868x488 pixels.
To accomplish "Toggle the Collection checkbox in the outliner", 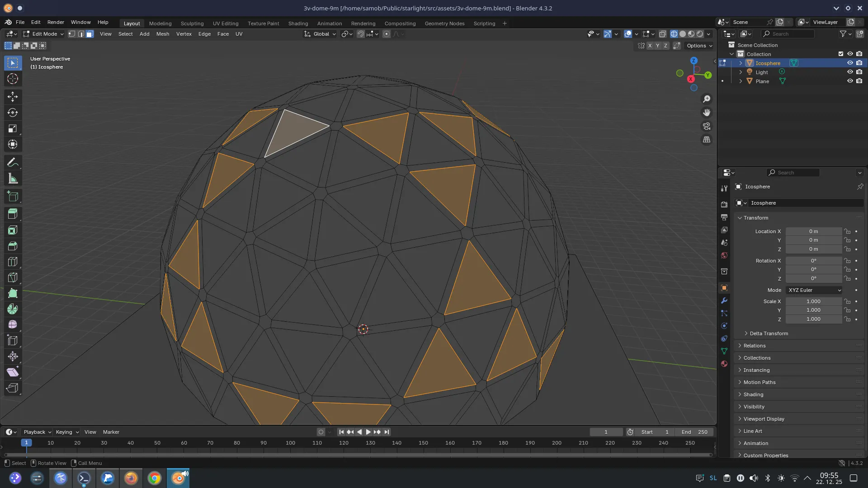I will click(x=840, y=54).
